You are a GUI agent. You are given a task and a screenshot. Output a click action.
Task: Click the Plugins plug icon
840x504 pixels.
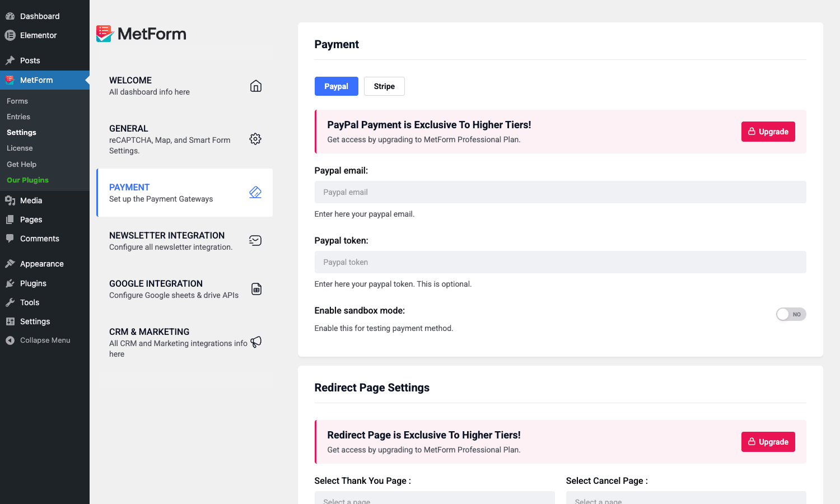10,283
